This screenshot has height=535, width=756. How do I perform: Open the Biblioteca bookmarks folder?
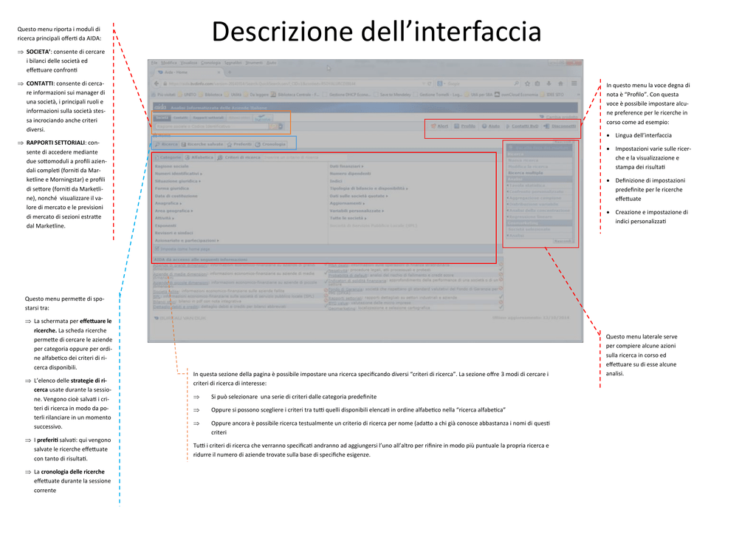point(210,95)
